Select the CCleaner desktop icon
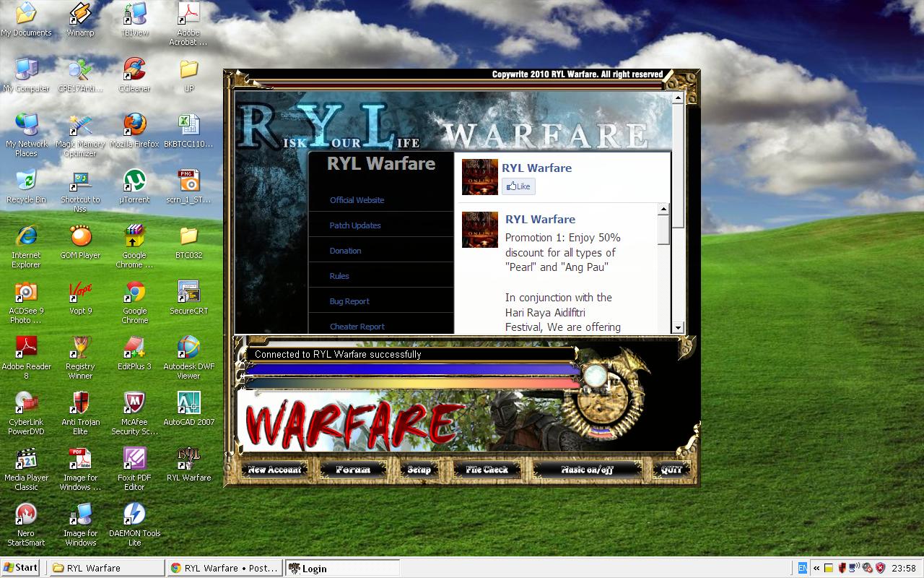924x578 pixels. [x=134, y=75]
